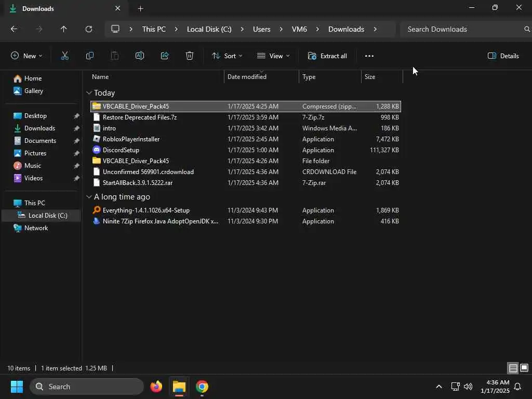Expand chevron after Users in path

281,29
